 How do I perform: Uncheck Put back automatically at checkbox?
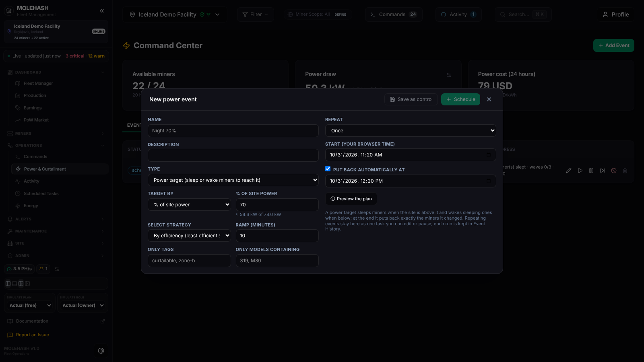pyautogui.click(x=328, y=169)
